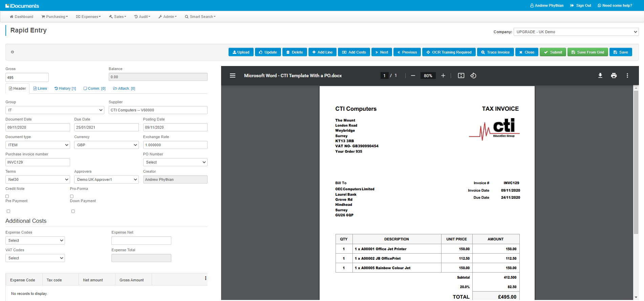The height and width of the screenshot is (301, 644).
Task: Click the Due Date field
Action: click(x=106, y=127)
